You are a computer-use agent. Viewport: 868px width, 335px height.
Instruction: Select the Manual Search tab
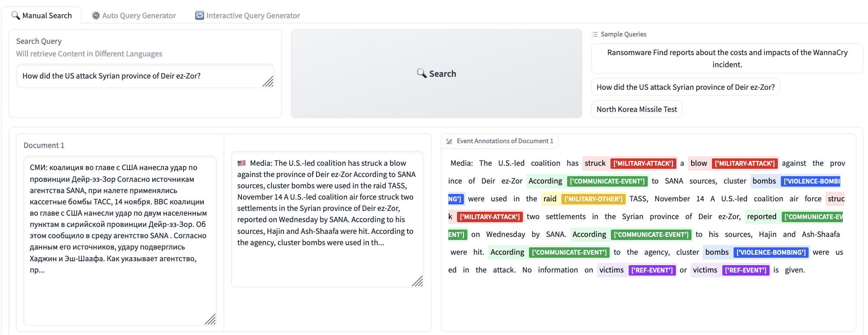tap(42, 16)
